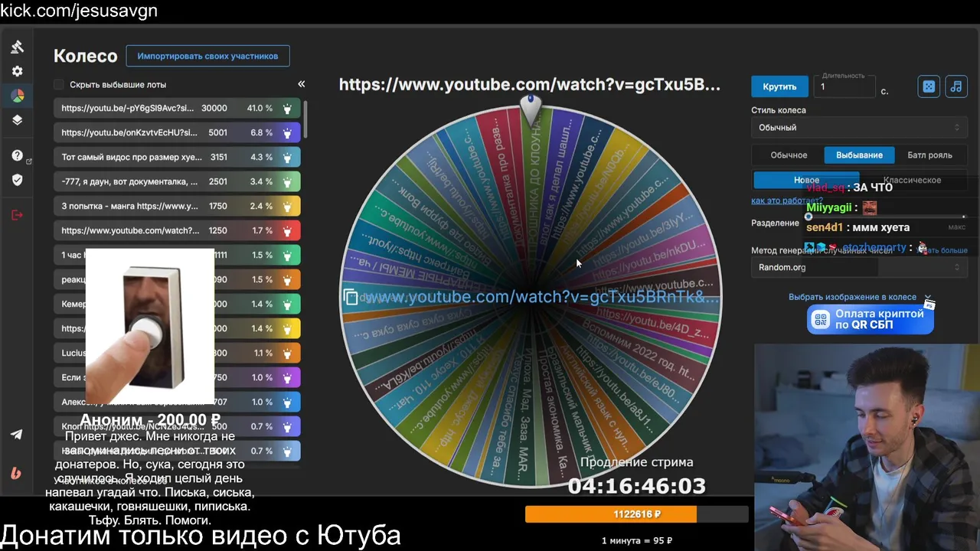The width and height of the screenshot is (980, 551).
Task: Select lot '-777, я даун, вот документалка'
Action: tap(177, 182)
